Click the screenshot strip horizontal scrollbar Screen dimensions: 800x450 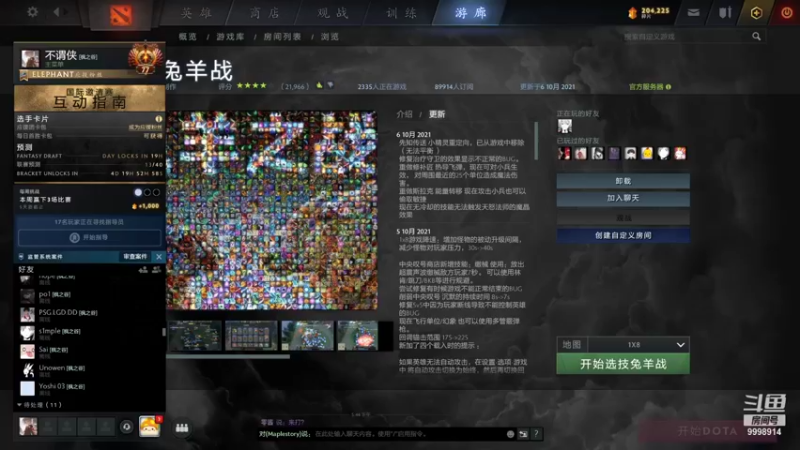coord(228,357)
